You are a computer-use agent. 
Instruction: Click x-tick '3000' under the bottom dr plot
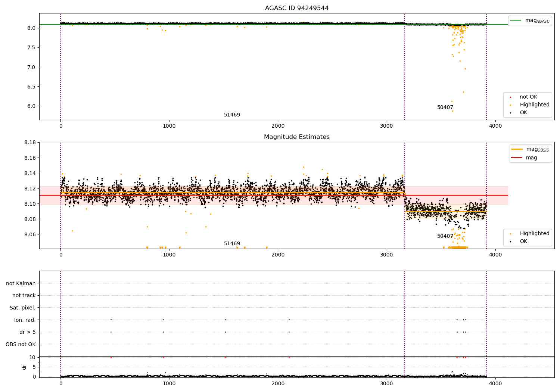click(387, 383)
